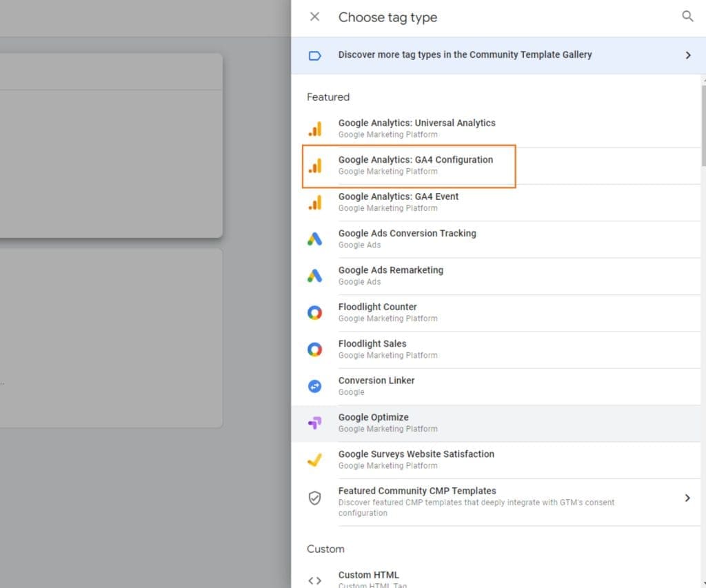
Task: Expand the Community Template Gallery arrow
Action: tap(687, 54)
